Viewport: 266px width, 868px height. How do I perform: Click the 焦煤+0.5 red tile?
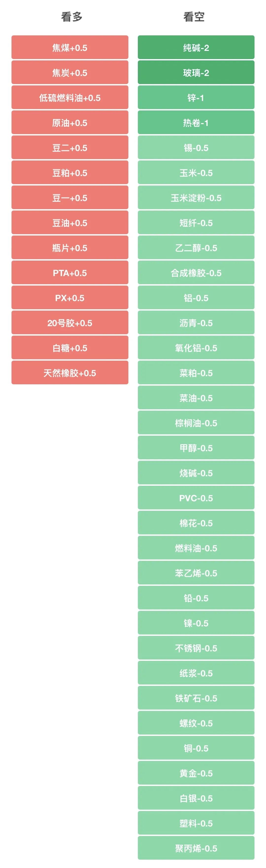click(70, 47)
